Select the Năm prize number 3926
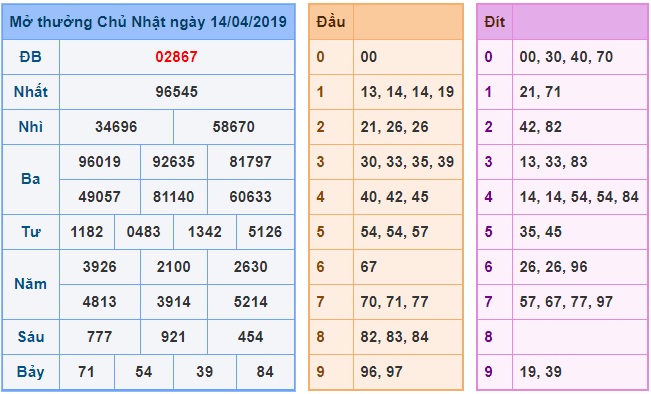651x394 pixels. (100, 267)
